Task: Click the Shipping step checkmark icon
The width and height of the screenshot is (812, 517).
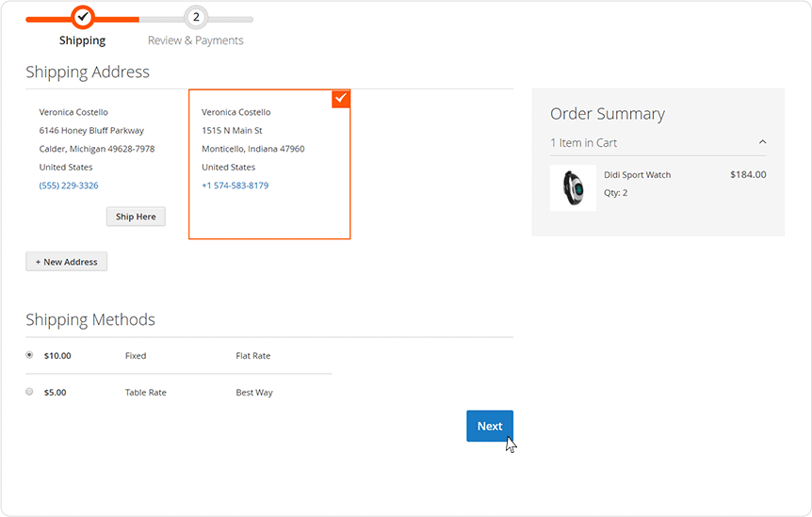Action: (83, 17)
